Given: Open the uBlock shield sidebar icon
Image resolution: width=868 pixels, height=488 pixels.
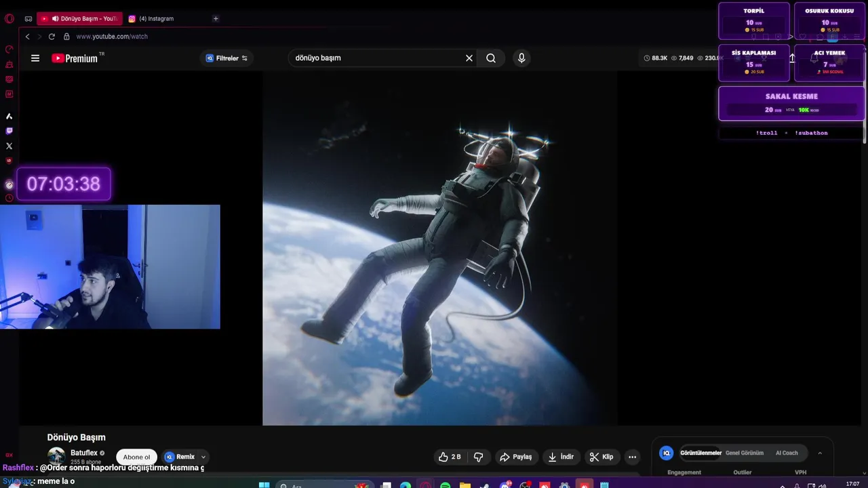Looking at the screenshot, I should [9, 161].
